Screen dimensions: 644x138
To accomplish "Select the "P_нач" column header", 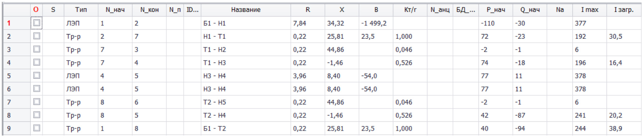I will click(x=496, y=10).
